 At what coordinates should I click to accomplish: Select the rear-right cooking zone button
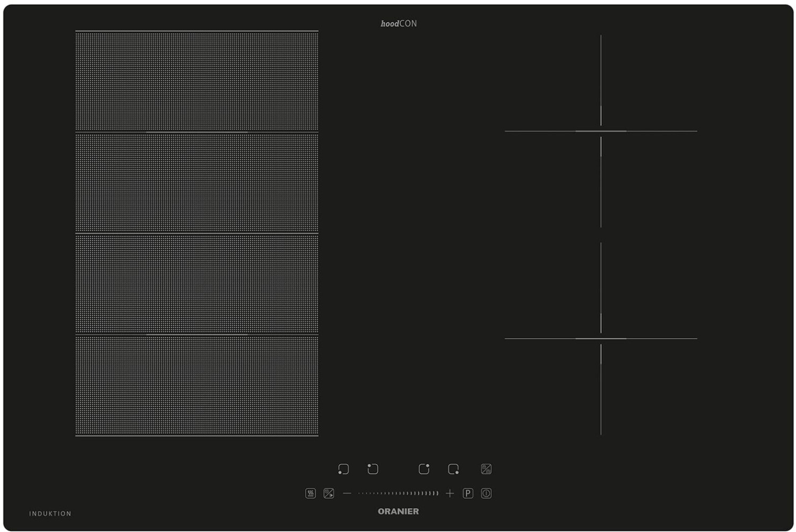click(423, 469)
